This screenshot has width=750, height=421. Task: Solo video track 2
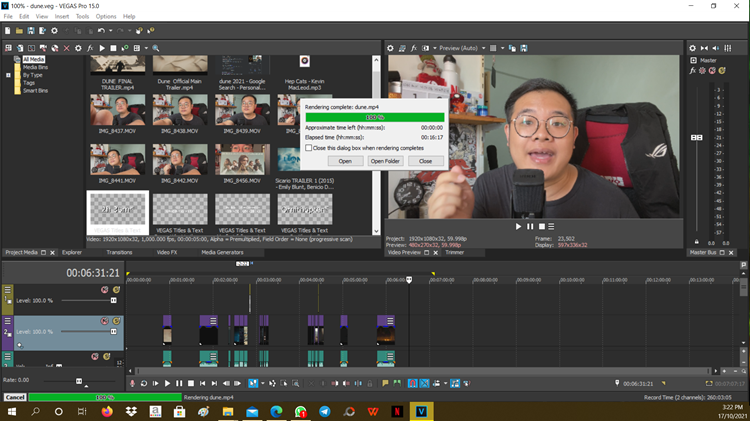(116, 321)
